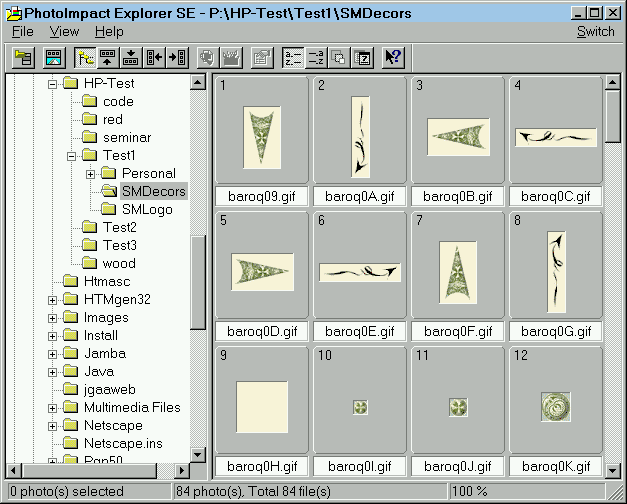Select thumbnail 12 round green ornament
Image resolution: width=627 pixels, height=504 pixels.
point(556,407)
